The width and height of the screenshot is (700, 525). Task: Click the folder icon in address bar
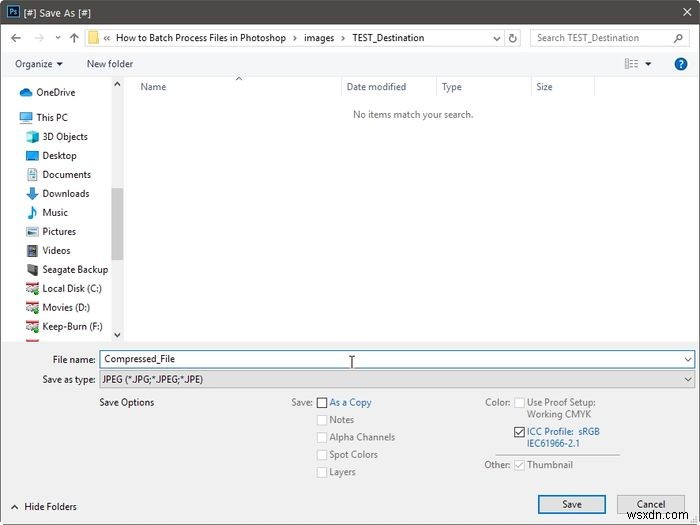[x=93, y=38]
